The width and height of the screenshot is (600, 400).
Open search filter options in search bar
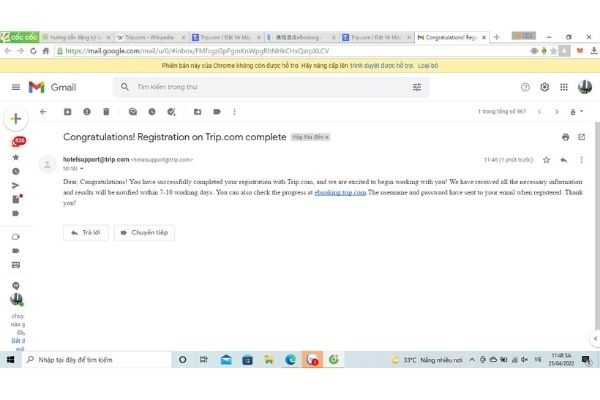tap(417, 87)
